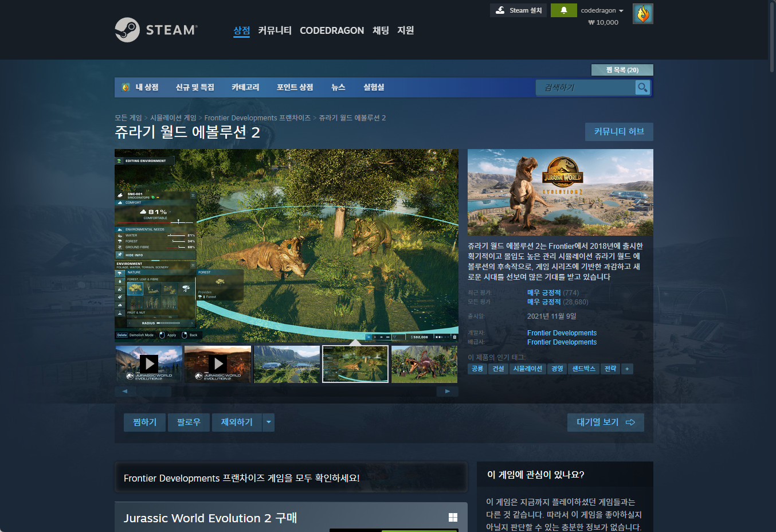This screenshot has height=532, width=776.
Task: Select the 전략 tag
Action: point(610,369)
